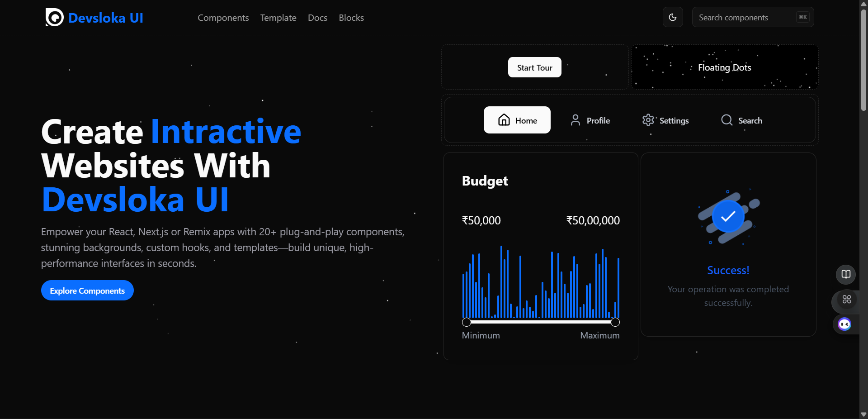Image resolution: width=868 pixels, height=419 pixels.
Task: Open the four-petal floating widget icon
Action: click(x=847, y=300)
